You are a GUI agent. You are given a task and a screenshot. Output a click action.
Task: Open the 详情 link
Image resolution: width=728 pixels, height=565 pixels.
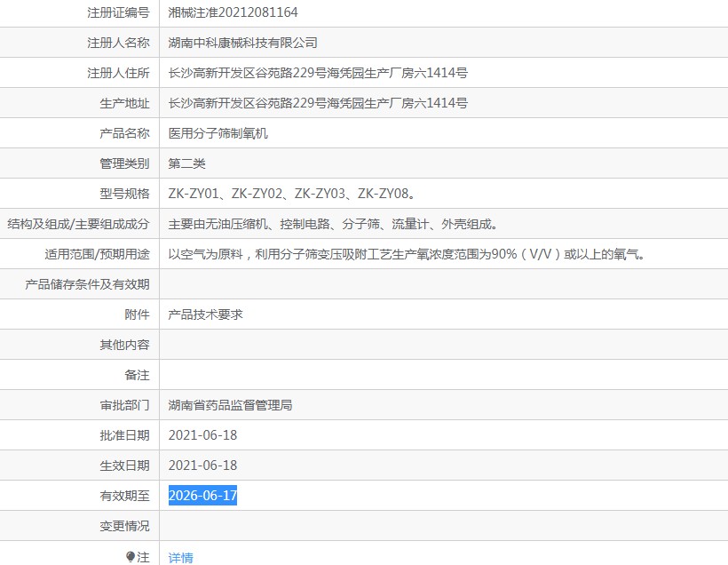coord(180,557)
